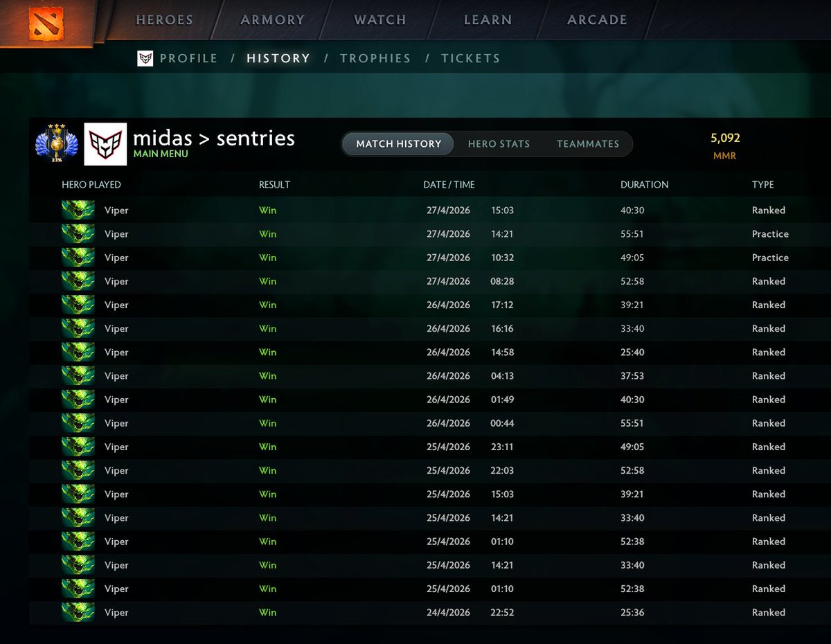
Task: Click the DATE / TIME column header
Action: (449, 185)
